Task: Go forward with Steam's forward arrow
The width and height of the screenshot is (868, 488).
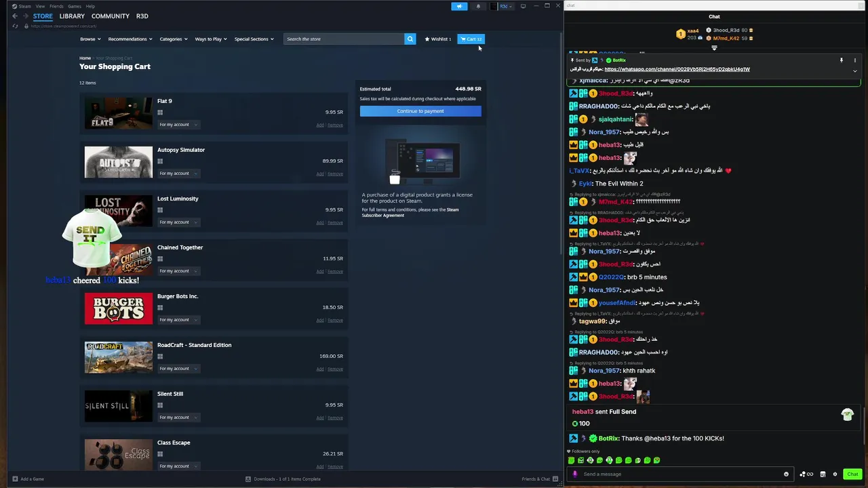Action: tap(25, 16)
